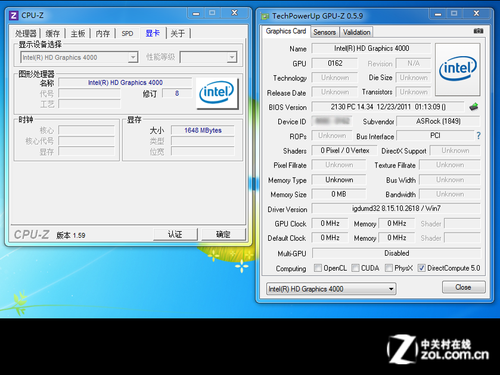
Task: Click the GPU 0162 field in GPU-Z
Action: 335,63
